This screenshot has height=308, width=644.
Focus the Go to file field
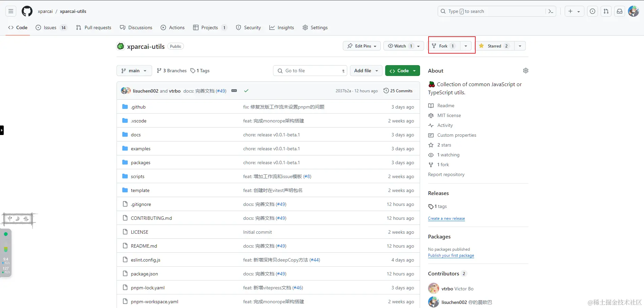point(310,71)
